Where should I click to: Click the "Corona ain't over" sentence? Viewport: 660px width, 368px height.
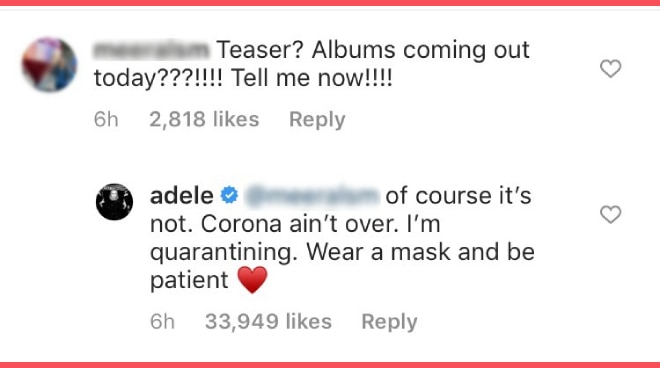(x=299, y=224)
